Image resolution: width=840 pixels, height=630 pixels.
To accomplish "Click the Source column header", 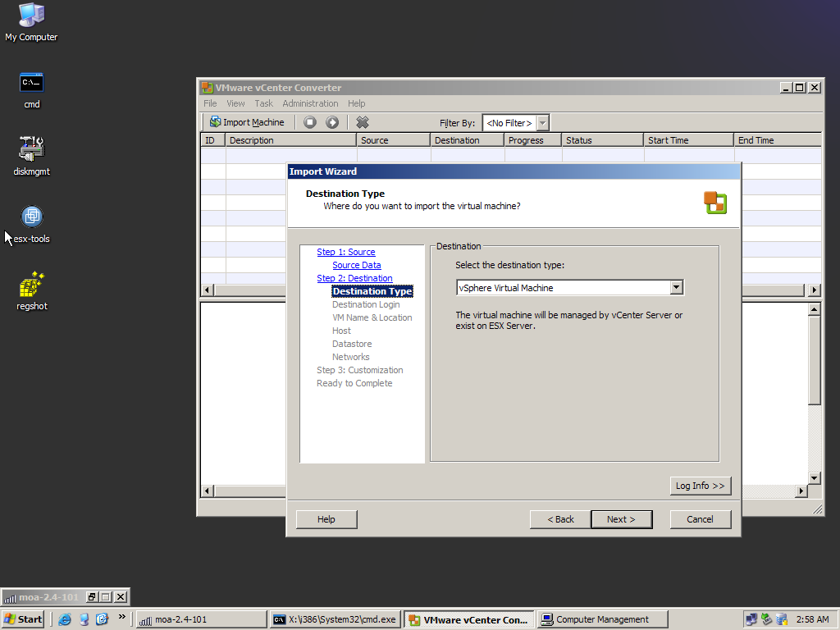I will pos(393,140).
